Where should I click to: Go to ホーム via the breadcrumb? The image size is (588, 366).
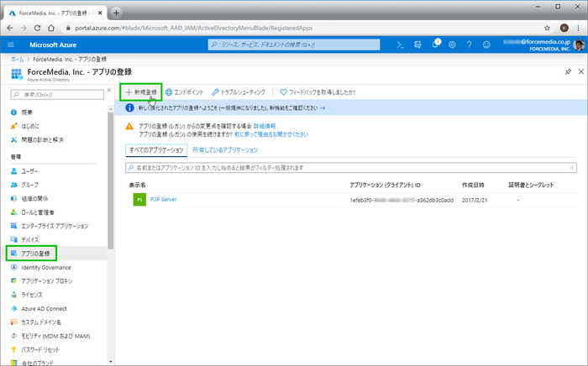tap(18, 60)
